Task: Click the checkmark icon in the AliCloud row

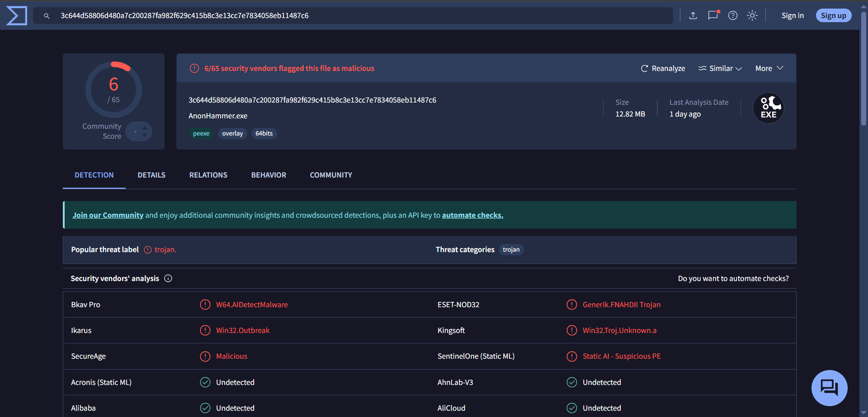Action: [572, 408]
